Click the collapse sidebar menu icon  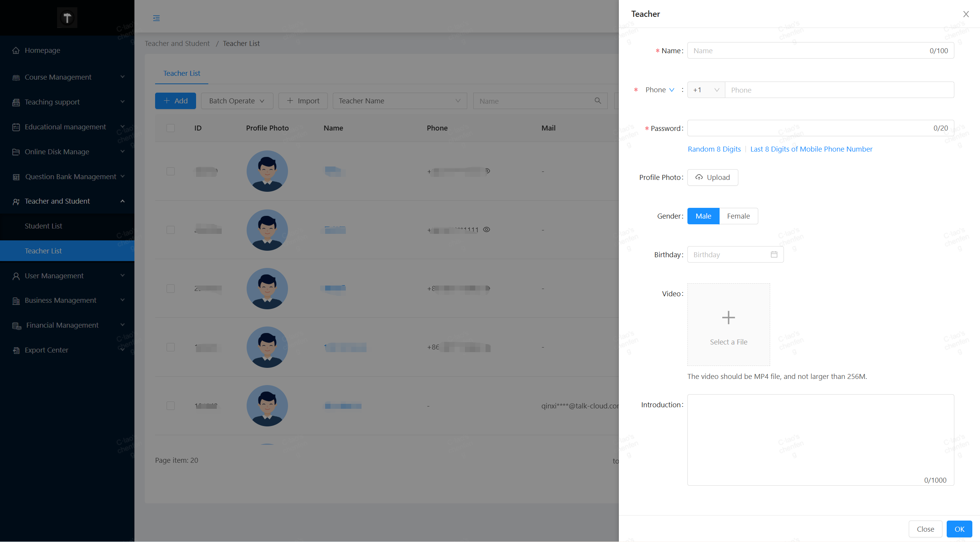(156, 18)
